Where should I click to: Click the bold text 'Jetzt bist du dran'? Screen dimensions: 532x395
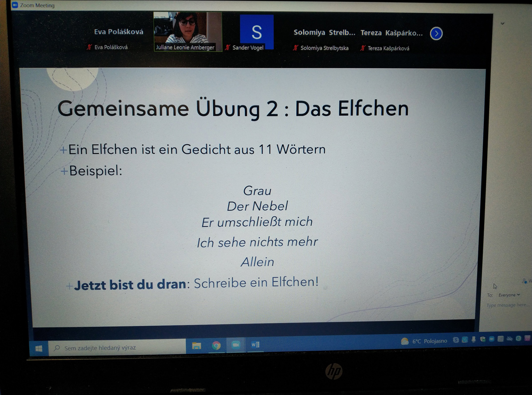click(130, 284)
